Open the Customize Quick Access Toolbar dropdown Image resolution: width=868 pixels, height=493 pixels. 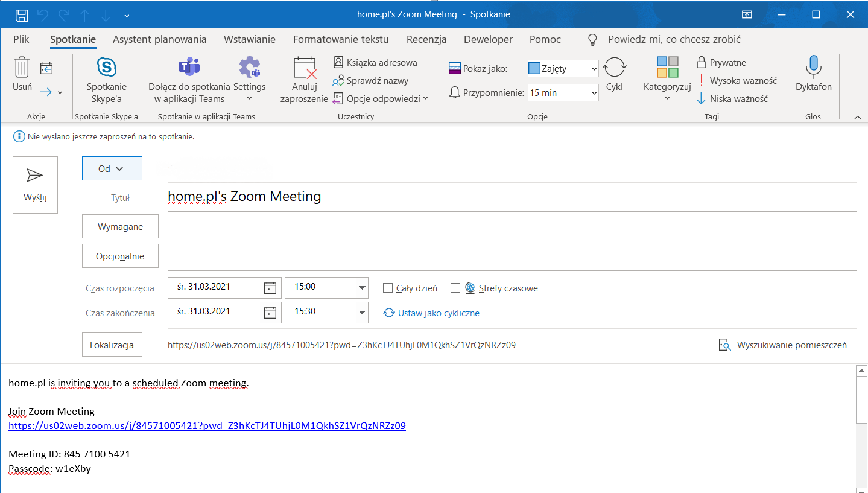(127, 14)
